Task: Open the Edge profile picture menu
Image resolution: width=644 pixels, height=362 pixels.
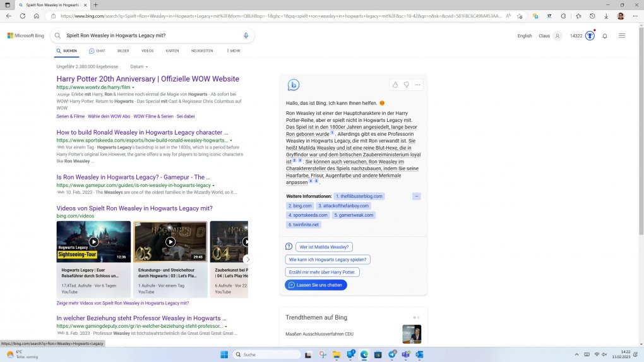Action: tap(621, 16)
